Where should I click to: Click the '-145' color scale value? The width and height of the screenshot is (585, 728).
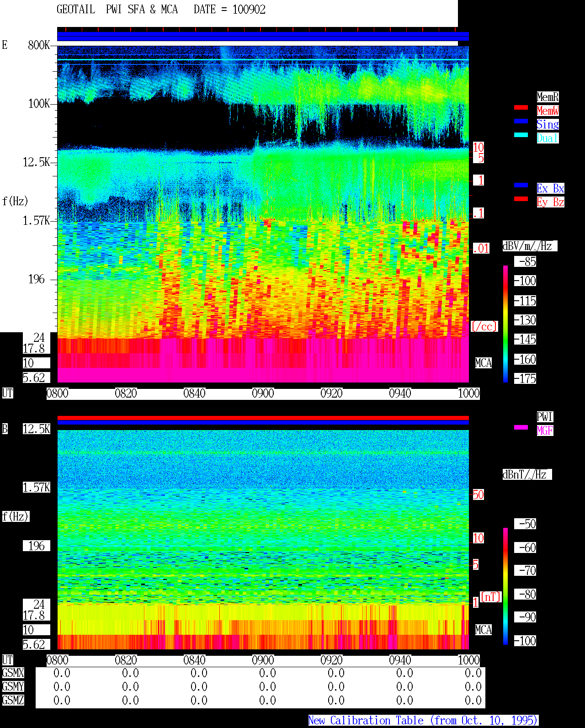[x=525, y=339]
